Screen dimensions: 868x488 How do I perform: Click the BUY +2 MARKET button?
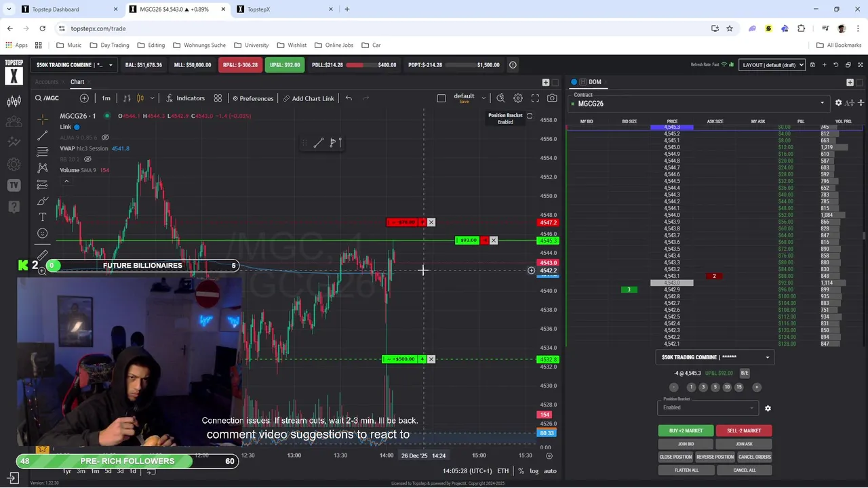click(x=686, y=430)
